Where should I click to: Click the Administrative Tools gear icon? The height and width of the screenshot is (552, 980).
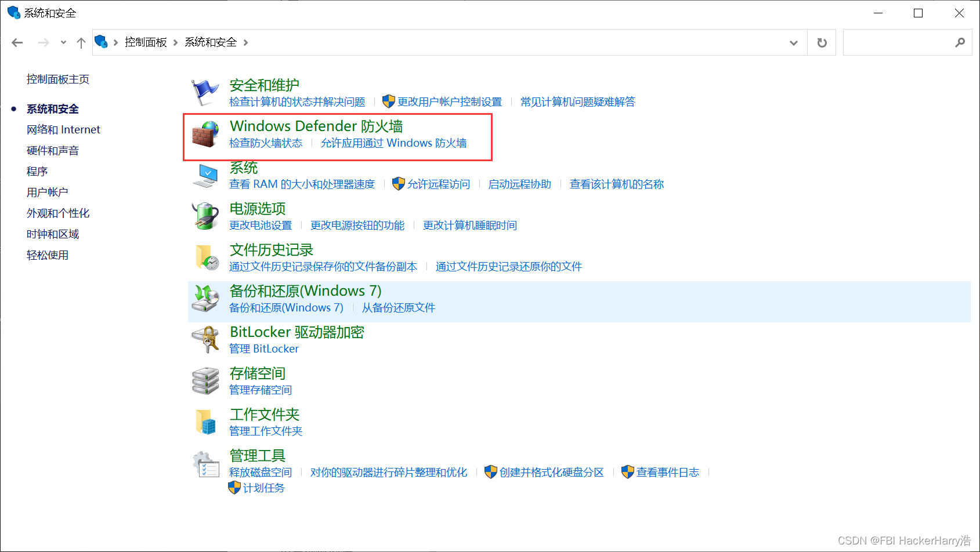(205, 464)
